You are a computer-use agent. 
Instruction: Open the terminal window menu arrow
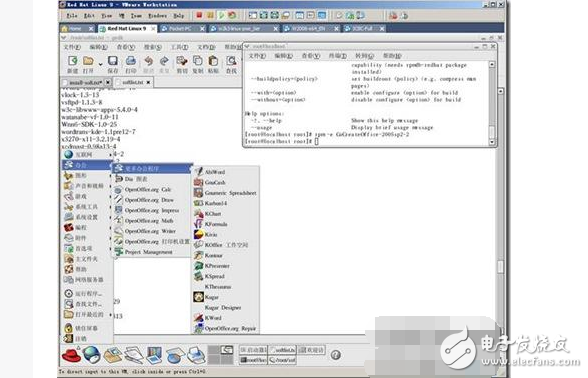click(247, 46)
